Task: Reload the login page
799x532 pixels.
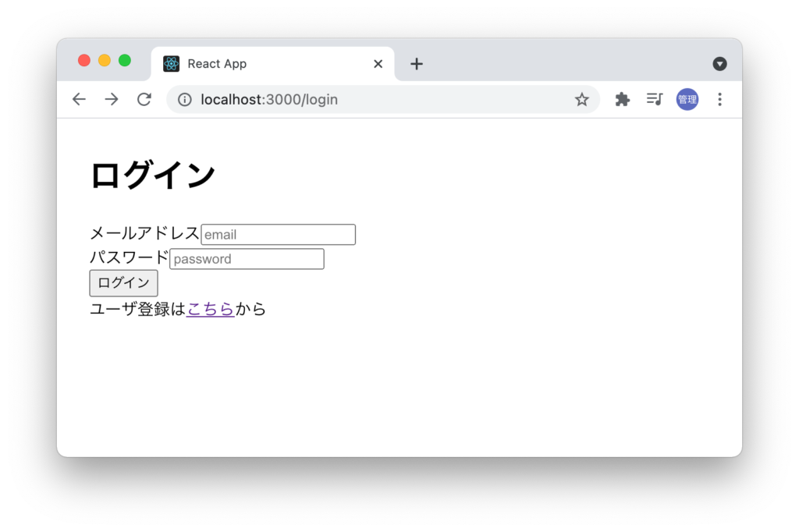Action: [x=144, y=99]
